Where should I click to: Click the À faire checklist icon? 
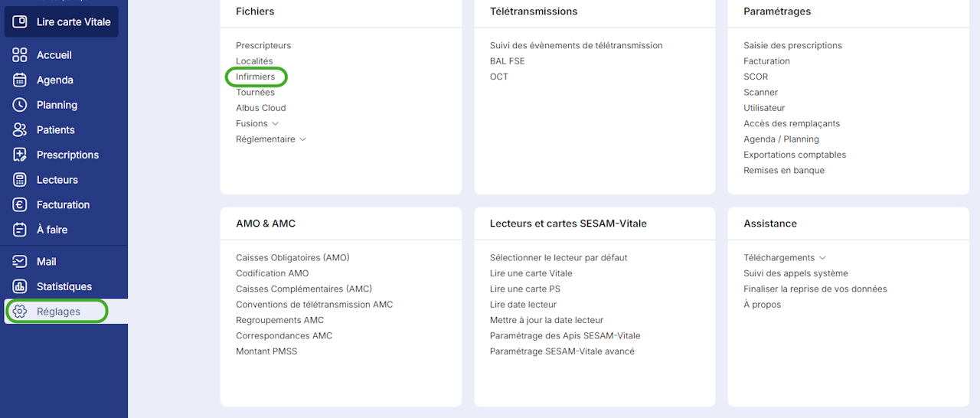tap(20, 230)
